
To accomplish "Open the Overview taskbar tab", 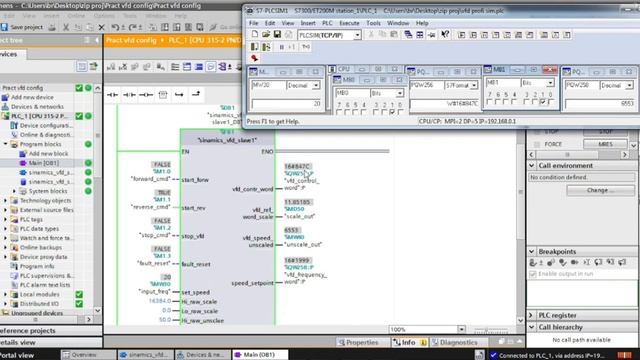I will click(88, 355).
